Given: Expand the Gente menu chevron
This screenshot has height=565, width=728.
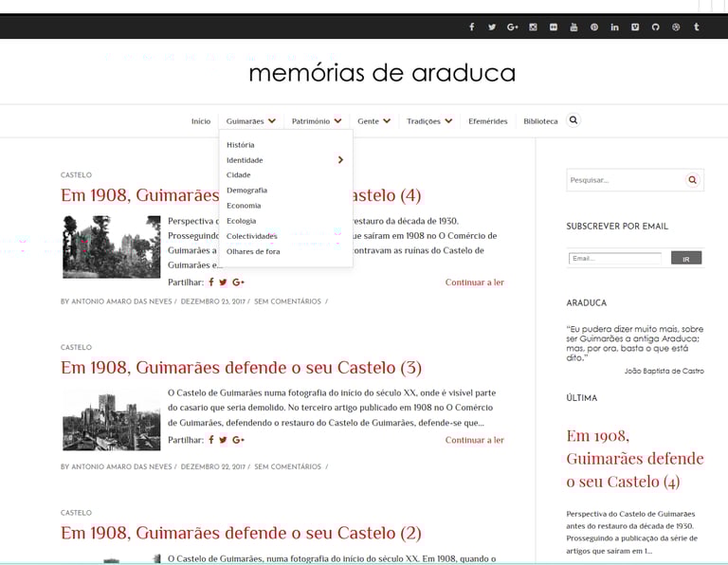Looking at the screenshot, I should click(387, 120).
